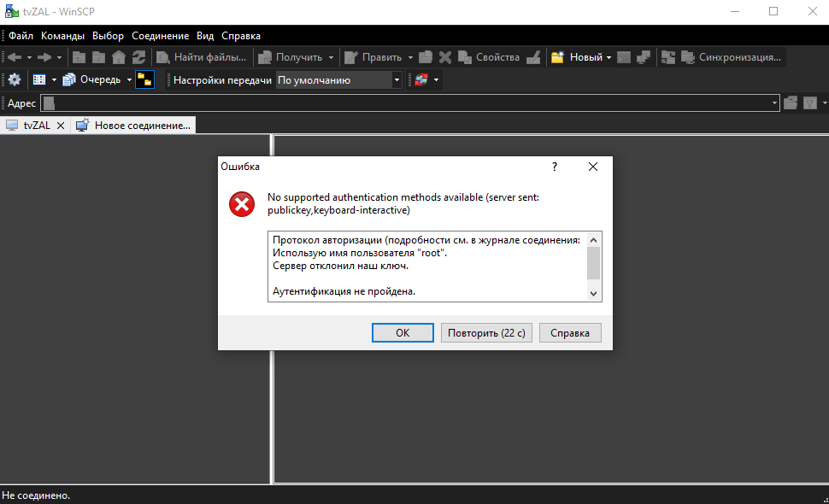This screenshot has width=829, height=504.
Task: Open the Preferences gear icon
Action: pyautogui.click(x=15, y=80)
